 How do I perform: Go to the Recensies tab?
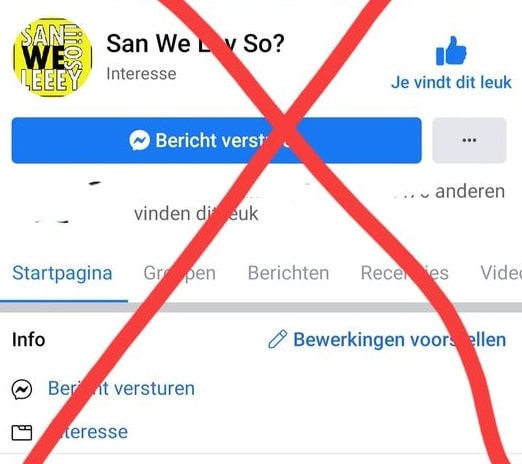[x=404, y=273]
